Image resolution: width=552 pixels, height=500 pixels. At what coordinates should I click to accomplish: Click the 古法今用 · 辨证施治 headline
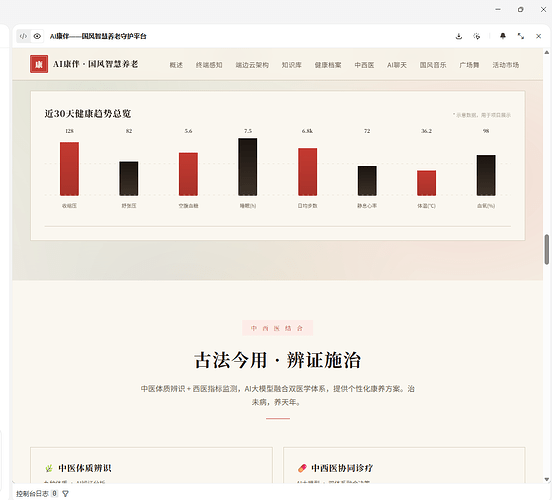click(277, 360)
